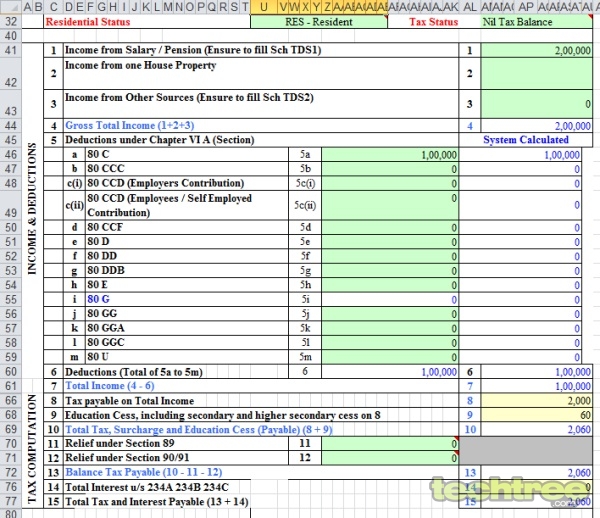Click the Total Income (4 - 6) label
The height and width of the screenshot is (518, 600).
[110, 386]
